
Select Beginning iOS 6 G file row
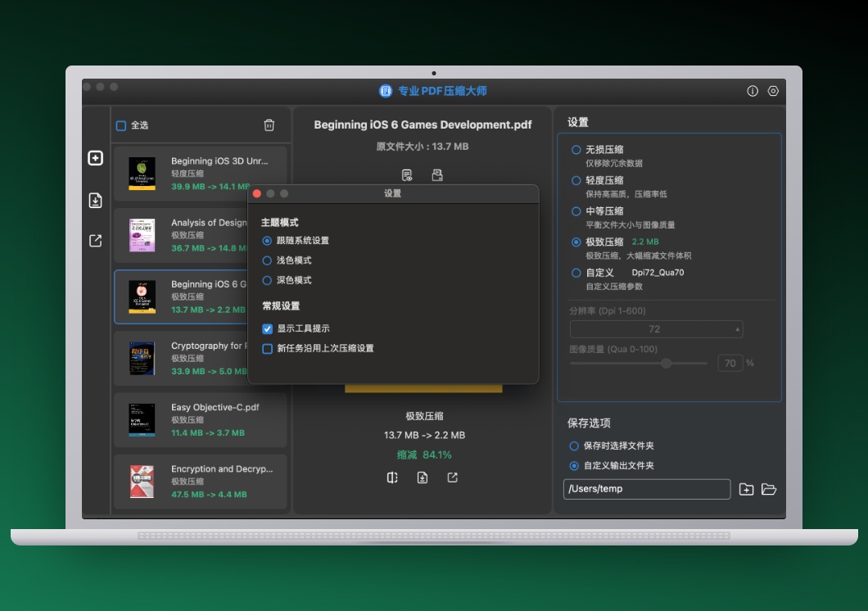pos(181,296)
